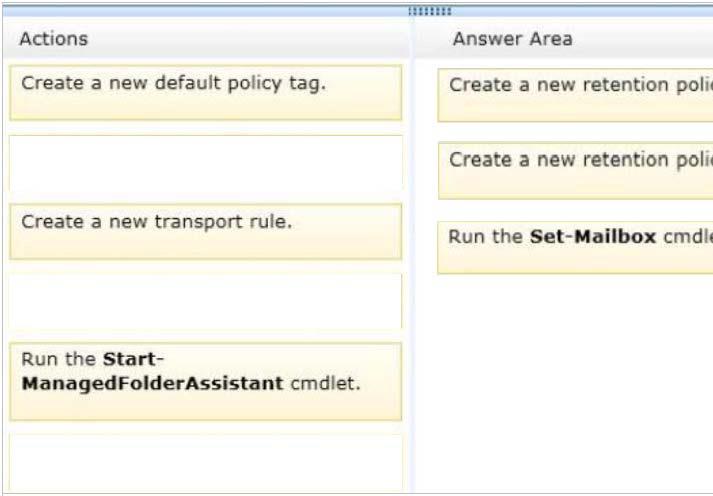The width and height of the screenshot is (713, 496).
Task: Click the word 'cmdlet.' after ManagedFolderAssistant
Action: 325,384
